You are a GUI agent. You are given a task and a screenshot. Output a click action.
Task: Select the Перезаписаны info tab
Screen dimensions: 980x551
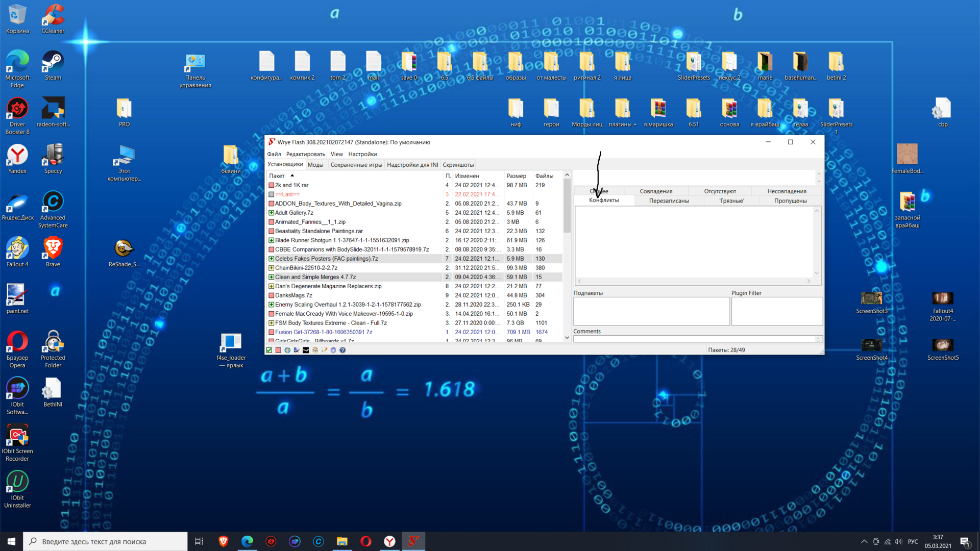coord(668,201)
